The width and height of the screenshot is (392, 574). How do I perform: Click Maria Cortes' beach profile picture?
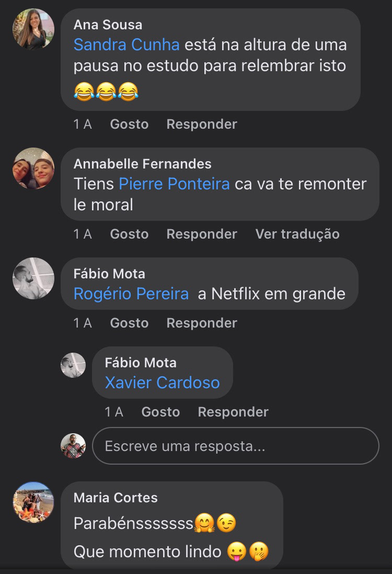[33, 502]
